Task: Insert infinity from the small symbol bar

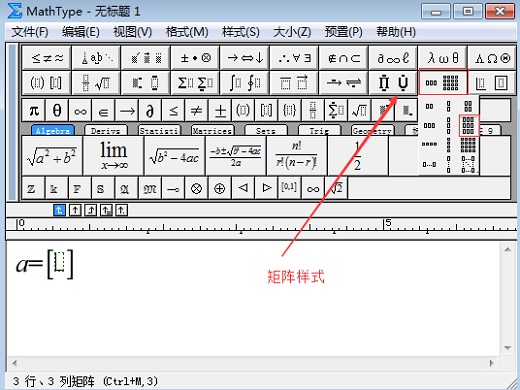Action: point(80,110)
